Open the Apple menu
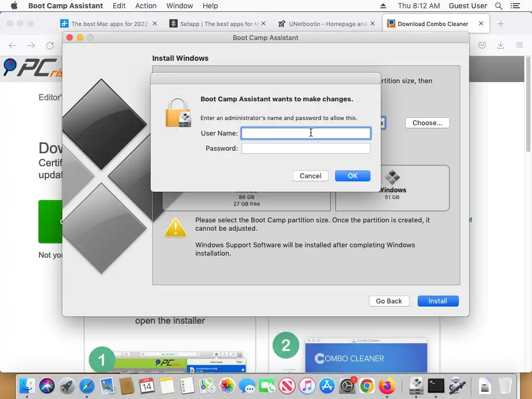 (x=14, y=6)
